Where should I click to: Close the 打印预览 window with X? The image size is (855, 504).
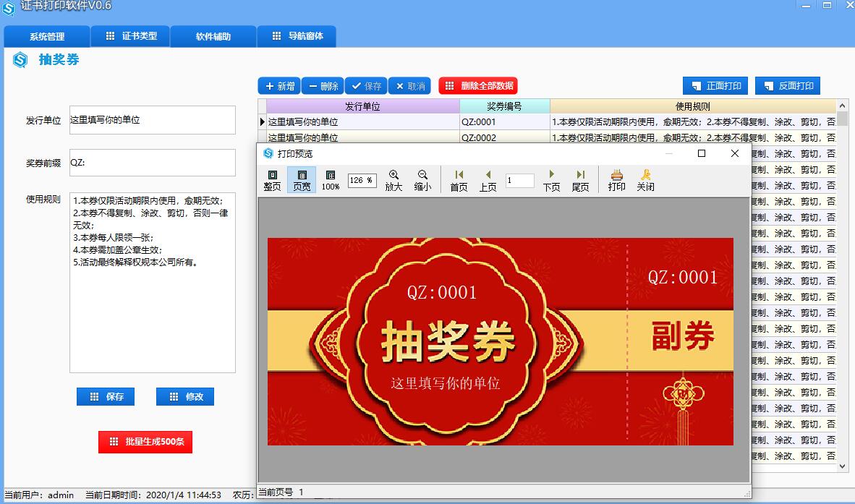point(734,153)
